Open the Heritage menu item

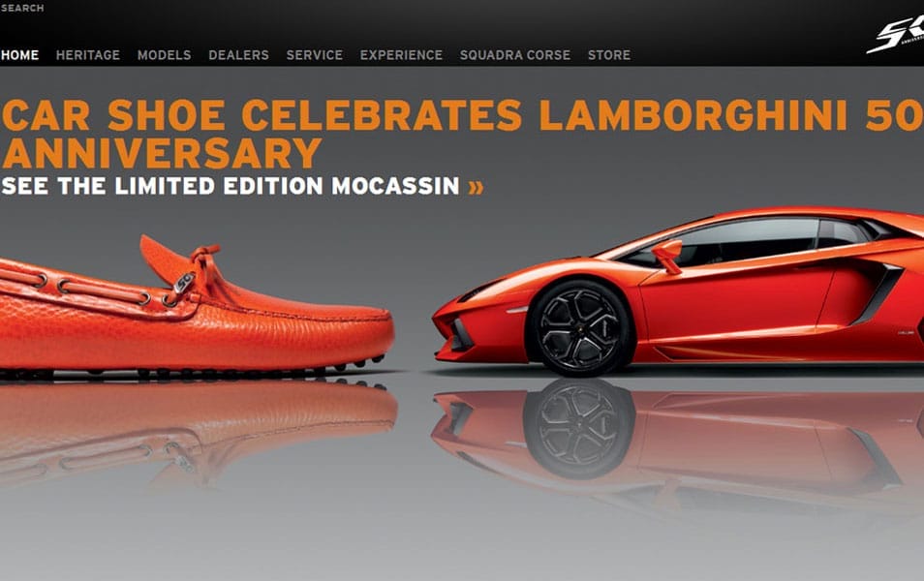click(88, 55)
